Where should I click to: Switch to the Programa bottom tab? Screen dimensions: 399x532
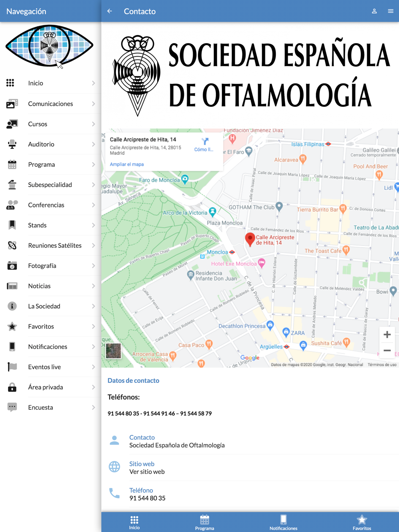pos(205,522)
